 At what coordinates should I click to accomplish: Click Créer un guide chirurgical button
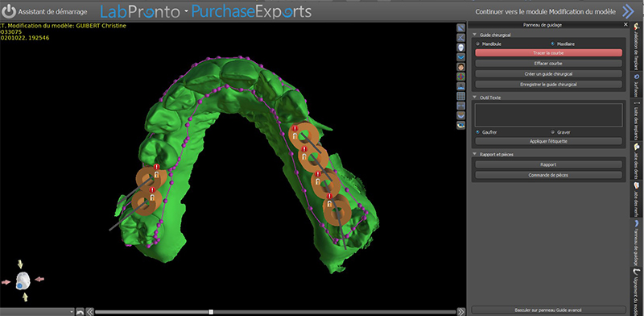[x=548, y=74]
